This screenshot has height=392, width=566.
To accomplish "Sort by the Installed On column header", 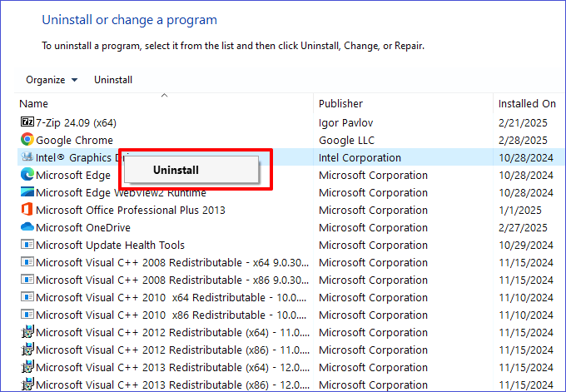I will click(527, 103).
